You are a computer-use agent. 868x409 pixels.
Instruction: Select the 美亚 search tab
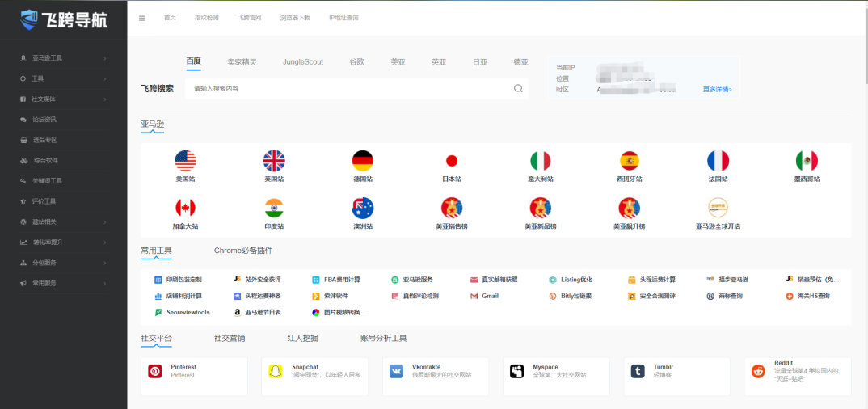[398, 62]
